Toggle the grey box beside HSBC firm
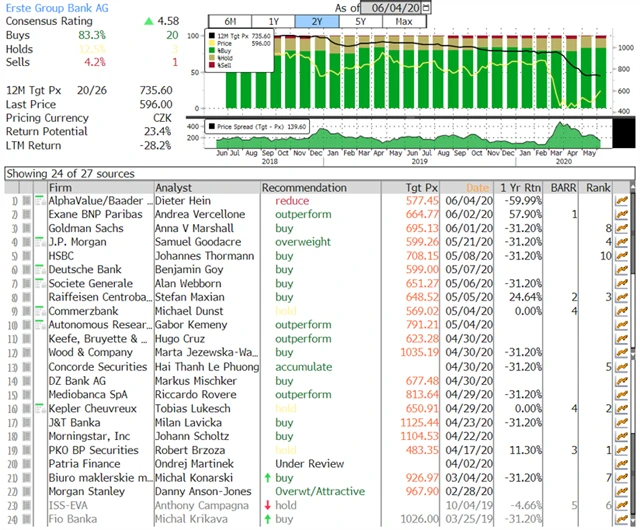640x530 pixels. point(27,256)
